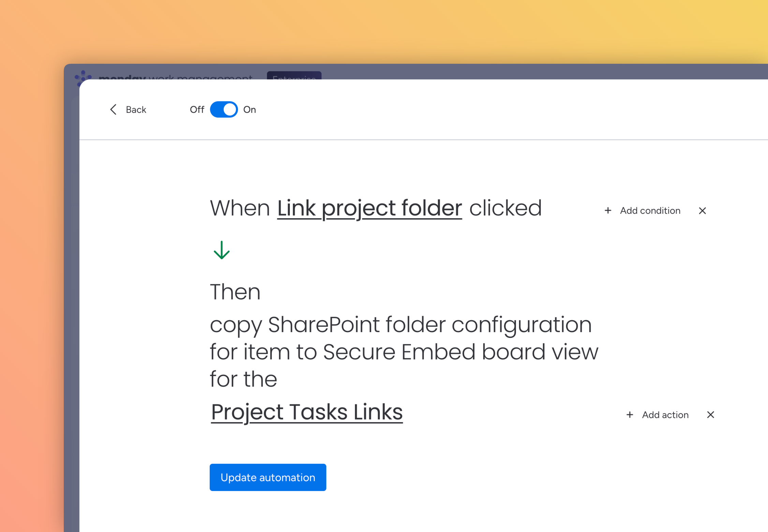The width and height of the screenshot is (768, 532).
Task: Click the On label of the toggle
Action: click(249, 109)
